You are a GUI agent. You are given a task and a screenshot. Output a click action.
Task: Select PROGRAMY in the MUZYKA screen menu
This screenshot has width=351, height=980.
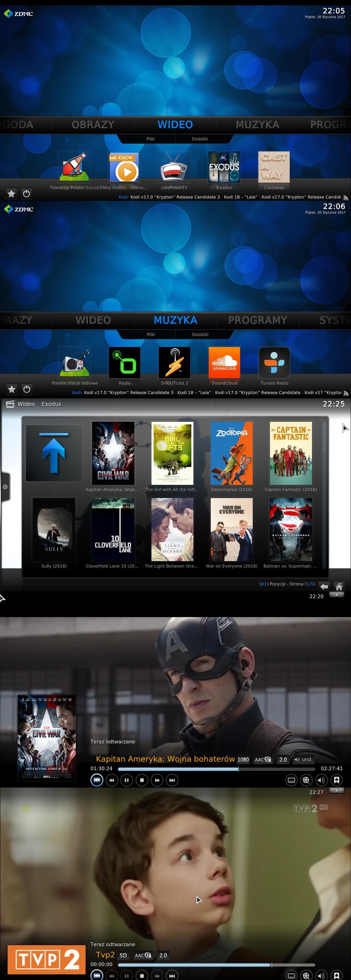click(257, 320)
